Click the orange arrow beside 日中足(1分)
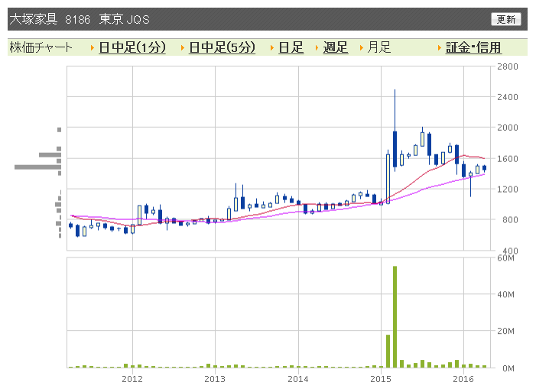536x392 pixels. click(x=93, y=48)
